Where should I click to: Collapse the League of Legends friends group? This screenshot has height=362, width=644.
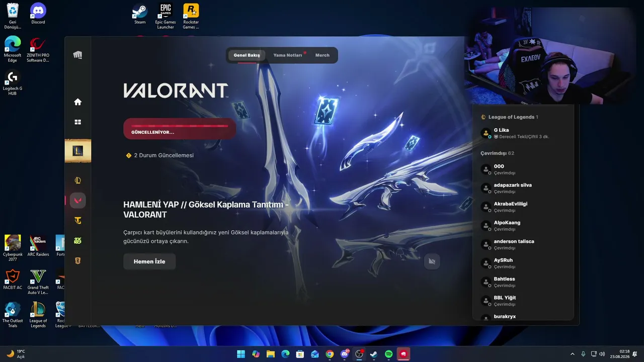(509, 117)
